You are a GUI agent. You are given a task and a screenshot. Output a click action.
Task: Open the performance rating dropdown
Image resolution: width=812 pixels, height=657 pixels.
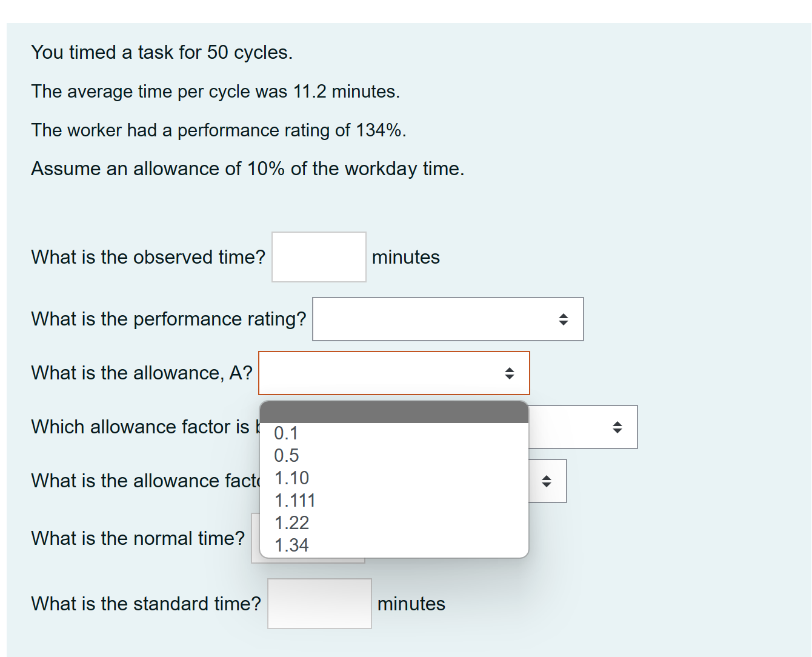click(447, 319)
